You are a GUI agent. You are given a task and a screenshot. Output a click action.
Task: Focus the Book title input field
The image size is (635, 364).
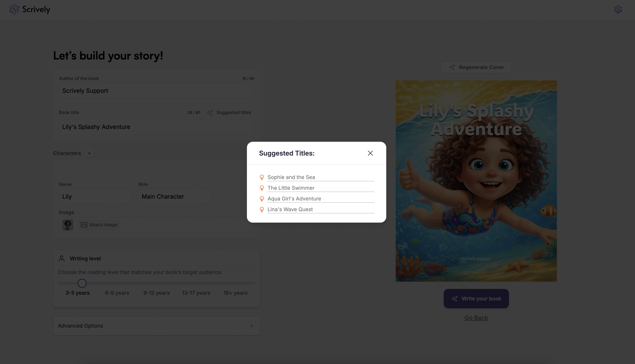point(156,127)
